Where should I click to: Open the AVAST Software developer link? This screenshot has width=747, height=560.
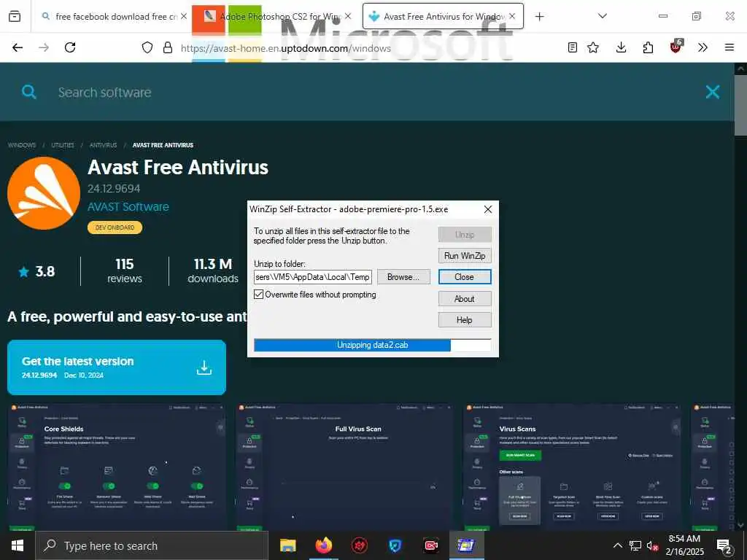click(x=128, y=206)
